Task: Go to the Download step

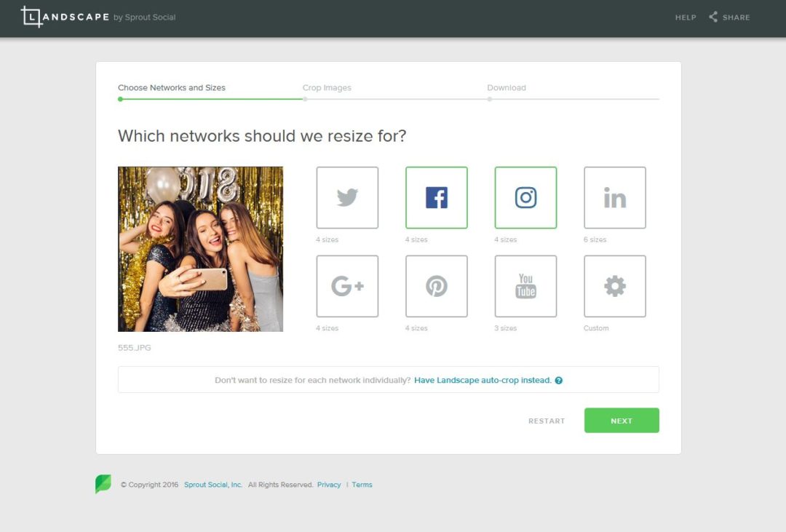Action: point(507,88)
